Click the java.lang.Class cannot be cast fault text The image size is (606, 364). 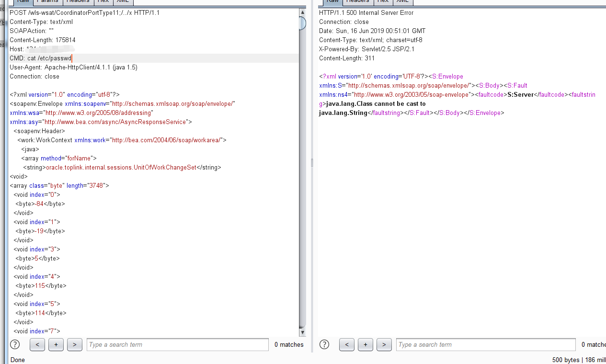click(376, 103)
